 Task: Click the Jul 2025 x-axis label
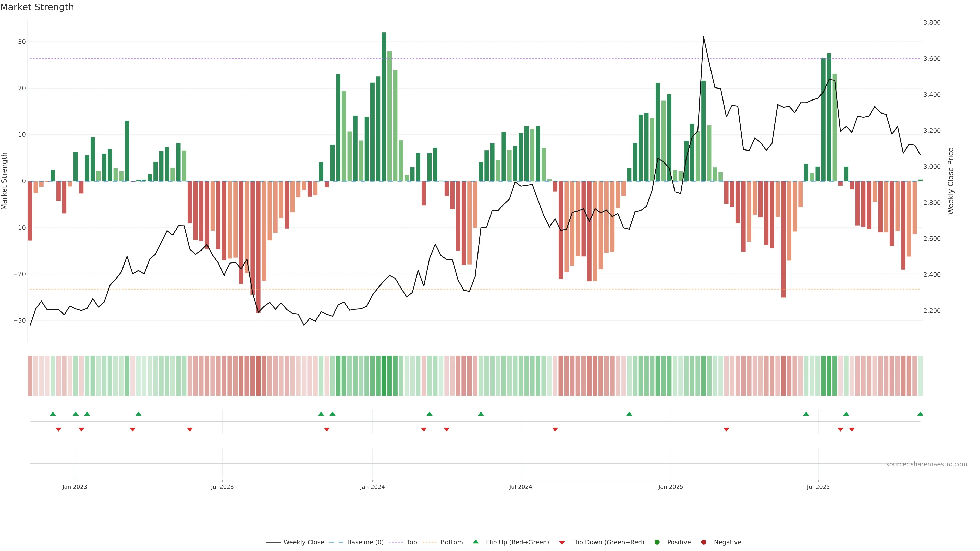pos(818,487)
